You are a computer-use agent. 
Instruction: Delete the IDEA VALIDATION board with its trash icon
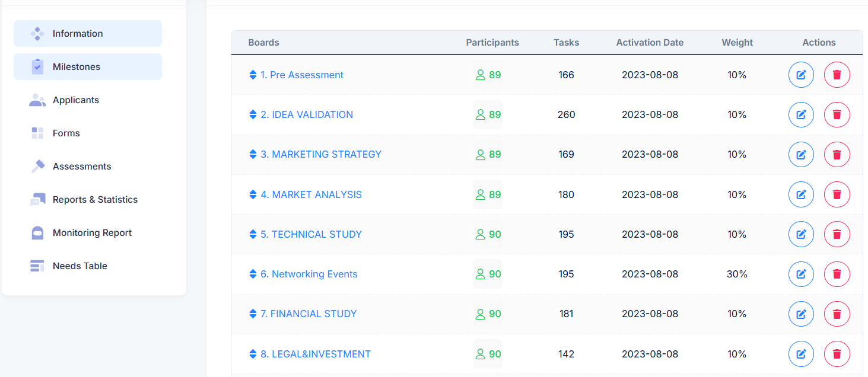(837, 114)
